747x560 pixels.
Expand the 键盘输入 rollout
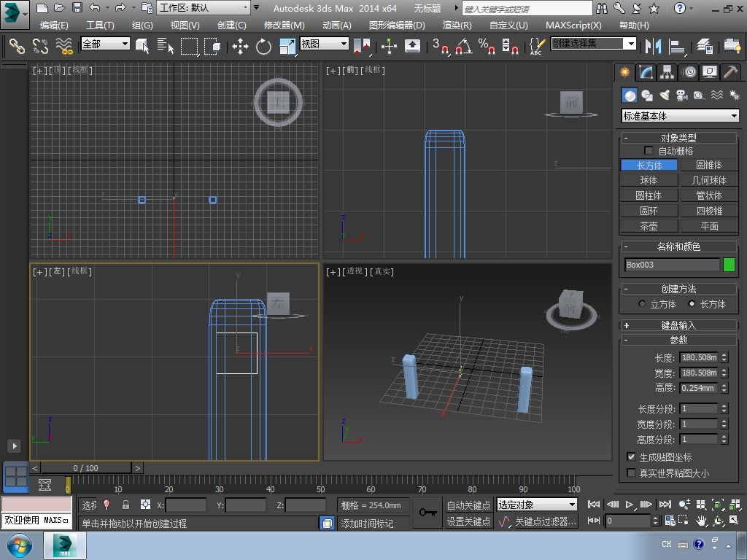point(678,325)
